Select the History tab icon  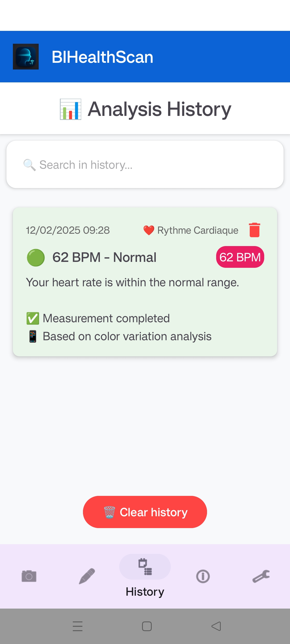[x=145, y=567]
